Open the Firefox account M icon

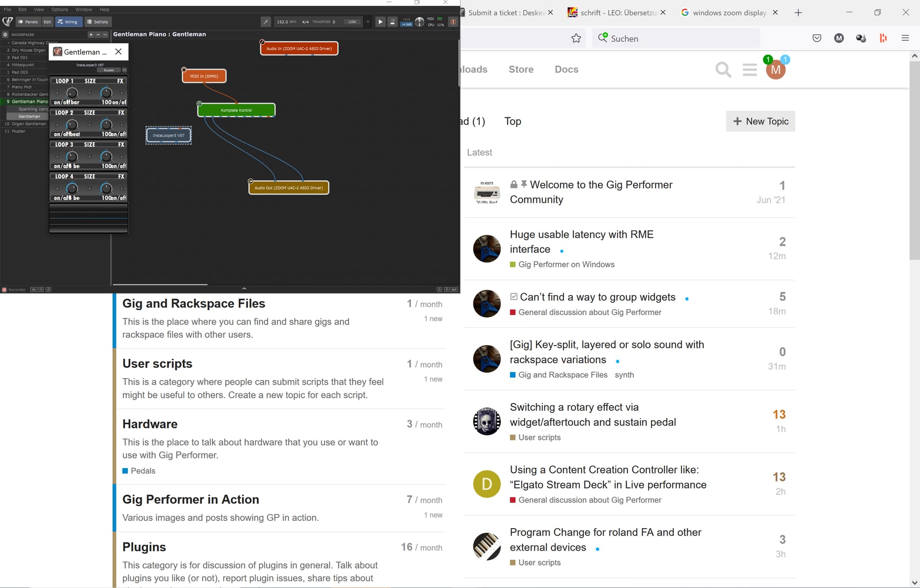839,38
